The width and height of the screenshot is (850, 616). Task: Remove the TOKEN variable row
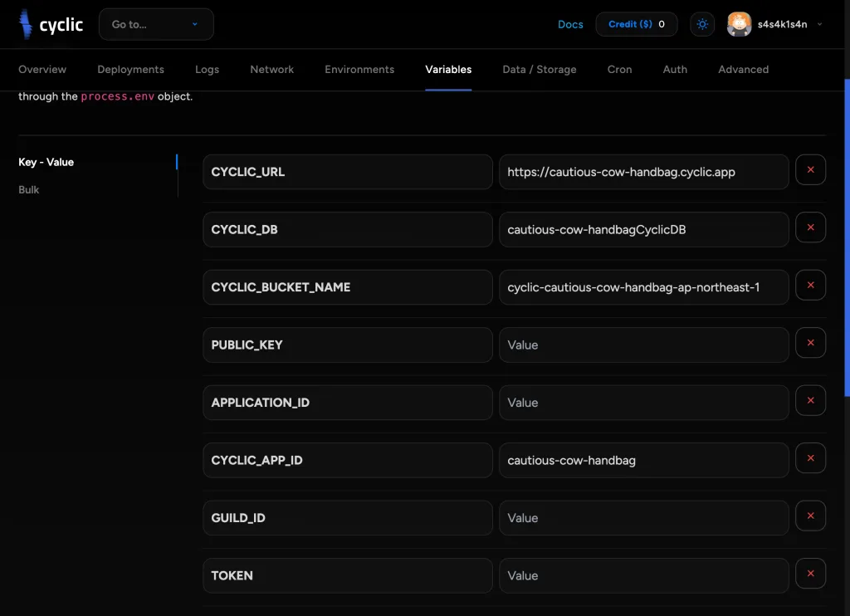coord(810,573)
